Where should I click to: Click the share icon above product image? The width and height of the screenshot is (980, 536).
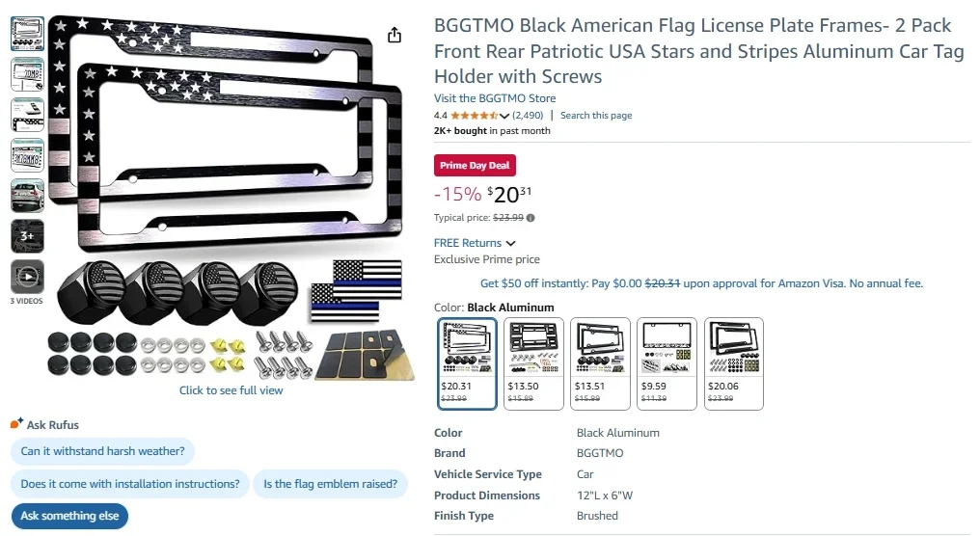click(394, 35)
